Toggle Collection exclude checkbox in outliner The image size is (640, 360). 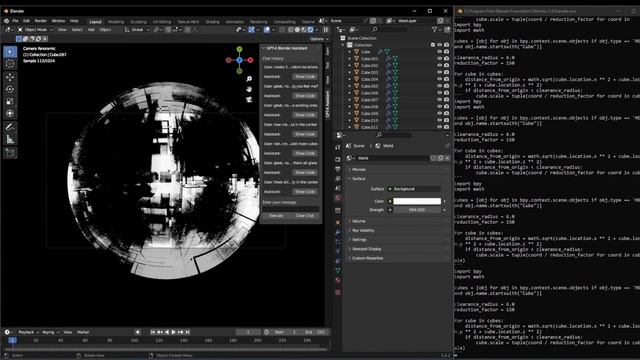pyautogui.click(x=433, y=45)
